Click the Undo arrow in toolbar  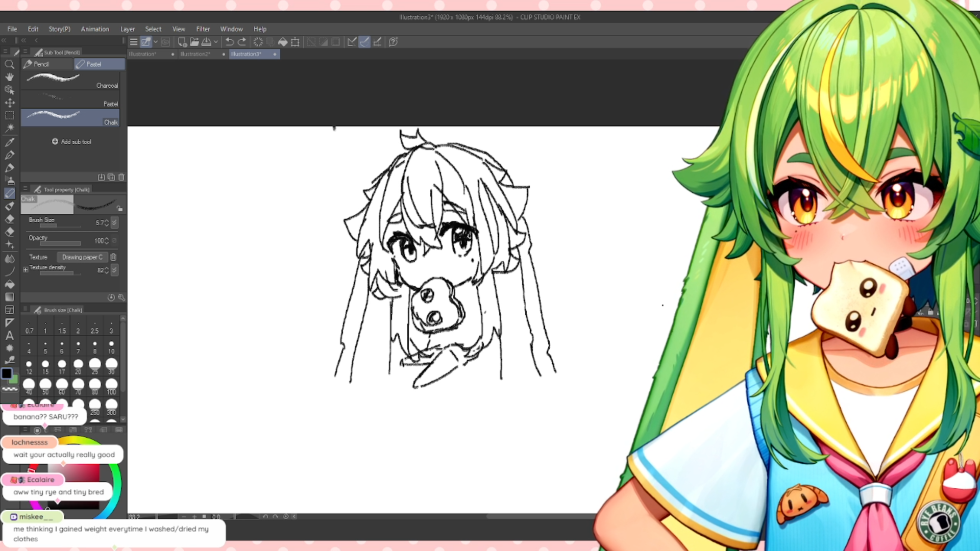coord(230,42)
